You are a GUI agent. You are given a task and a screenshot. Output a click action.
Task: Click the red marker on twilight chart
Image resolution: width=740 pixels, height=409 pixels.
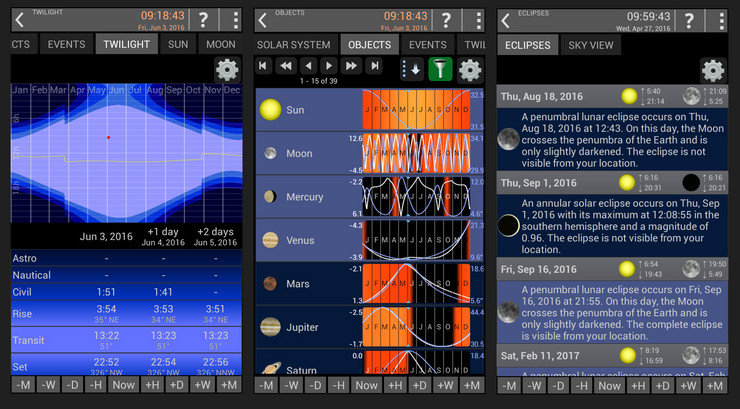click(x=108, y=137)
